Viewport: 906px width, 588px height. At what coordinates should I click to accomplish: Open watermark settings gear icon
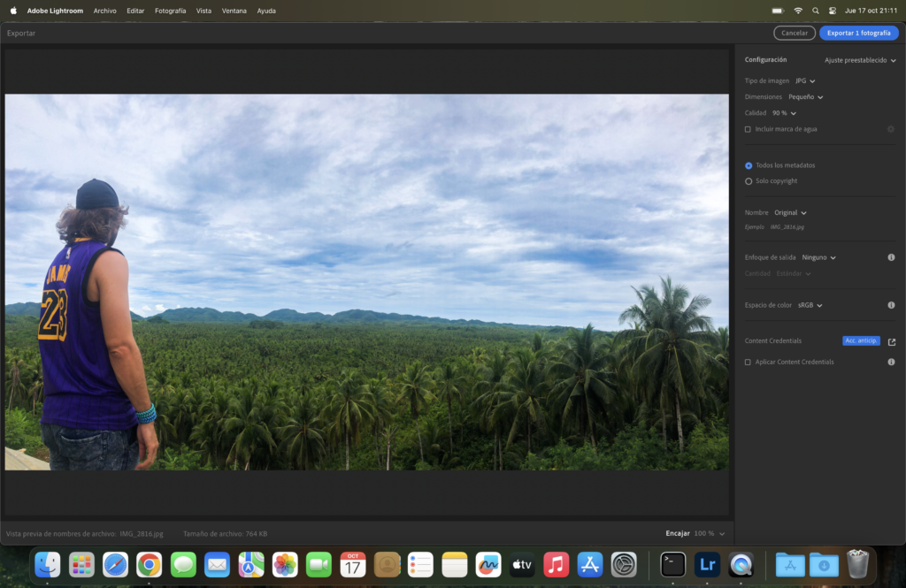tap(891, 129)
